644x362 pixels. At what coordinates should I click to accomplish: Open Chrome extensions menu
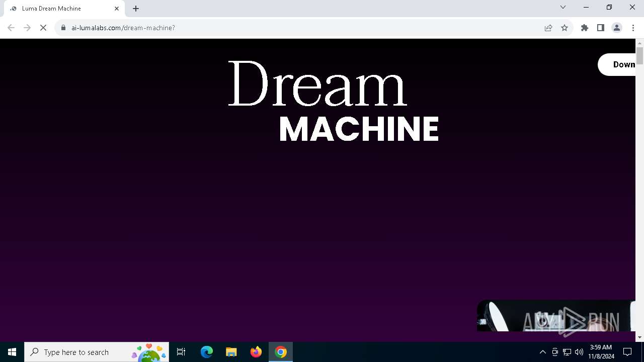click(x=585, y=28)
